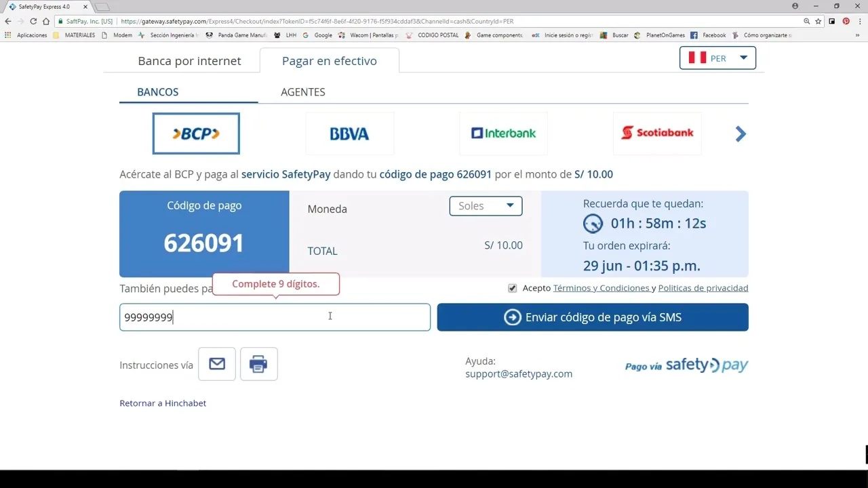Go to the browser home page icon
Image resolution: width=868 pixels, height=488 pixels.
[x=46, y=21]
